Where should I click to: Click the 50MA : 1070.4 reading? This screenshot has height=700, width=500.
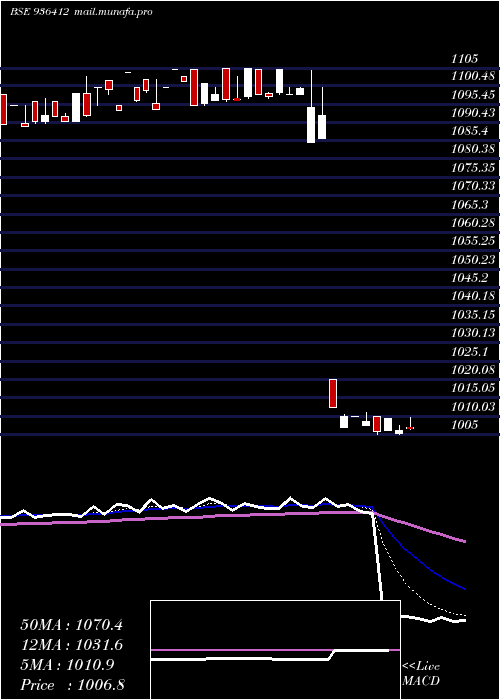click(x=71, y=625)
